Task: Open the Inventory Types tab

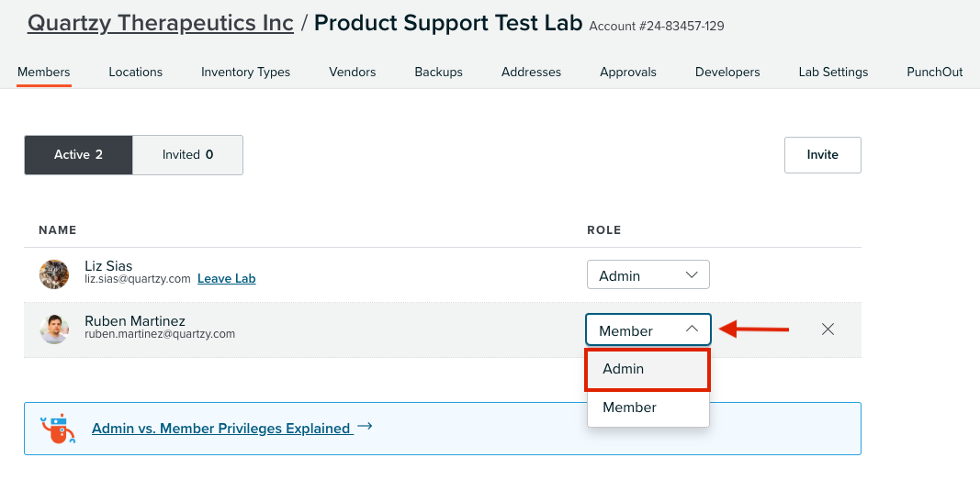Action: pyautogui.click(x=245, y=73)
